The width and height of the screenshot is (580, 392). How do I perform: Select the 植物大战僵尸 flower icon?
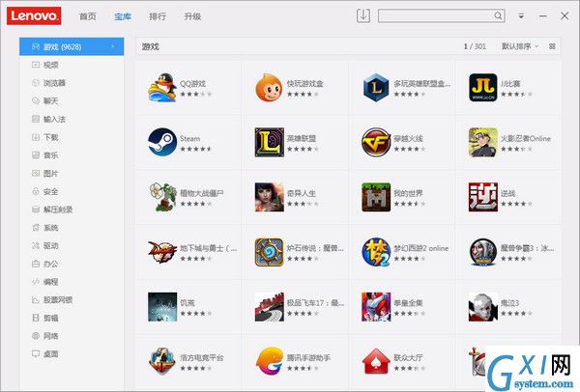162,197
